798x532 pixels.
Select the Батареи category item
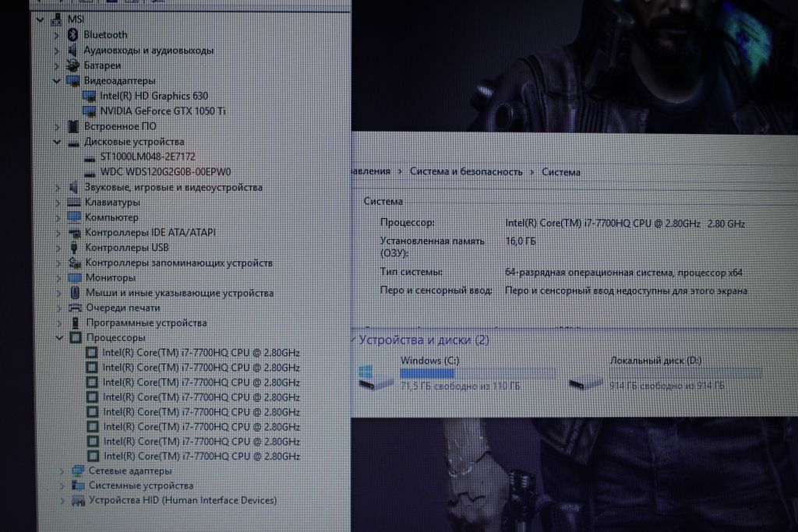click(x=102, y=65)
